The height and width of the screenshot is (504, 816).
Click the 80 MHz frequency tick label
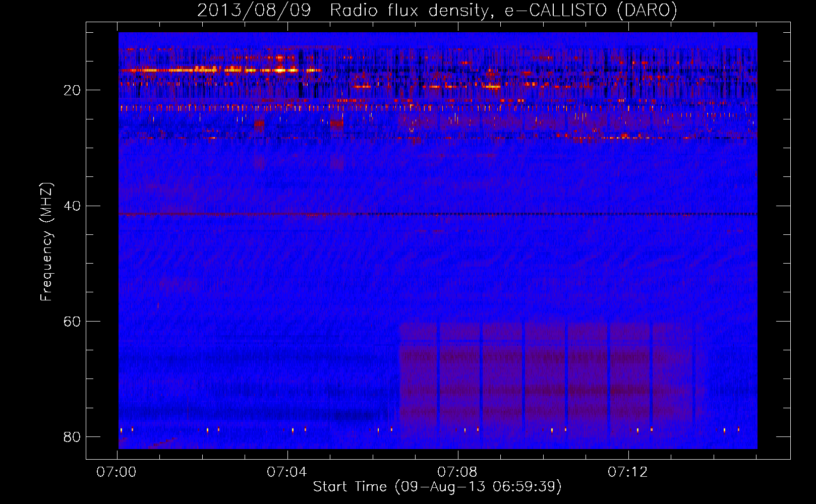coord(72,436)
